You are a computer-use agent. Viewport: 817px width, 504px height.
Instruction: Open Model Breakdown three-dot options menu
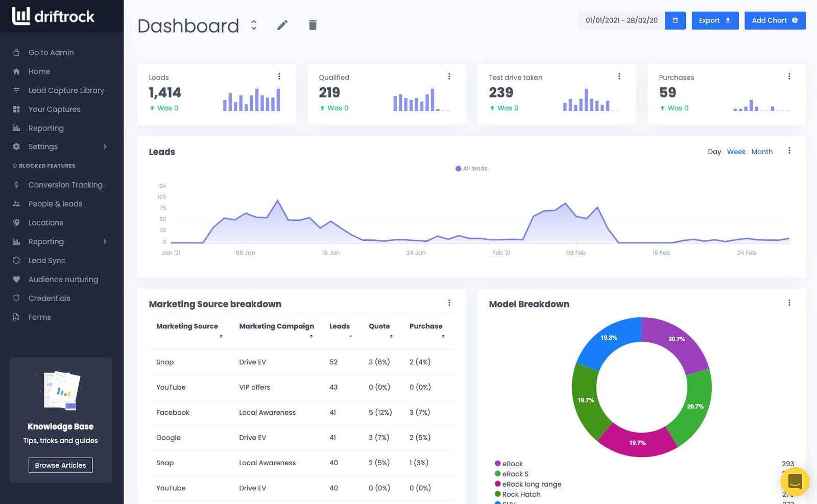pyautogui.click(x=789, y=303)
